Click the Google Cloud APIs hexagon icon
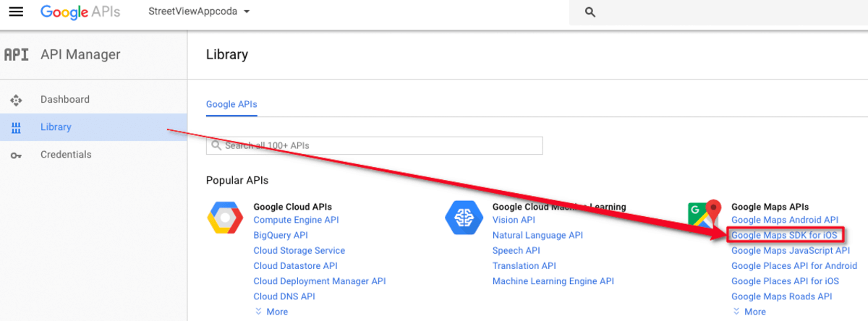Screen dimensions: 868x321 tap(225, 218)
